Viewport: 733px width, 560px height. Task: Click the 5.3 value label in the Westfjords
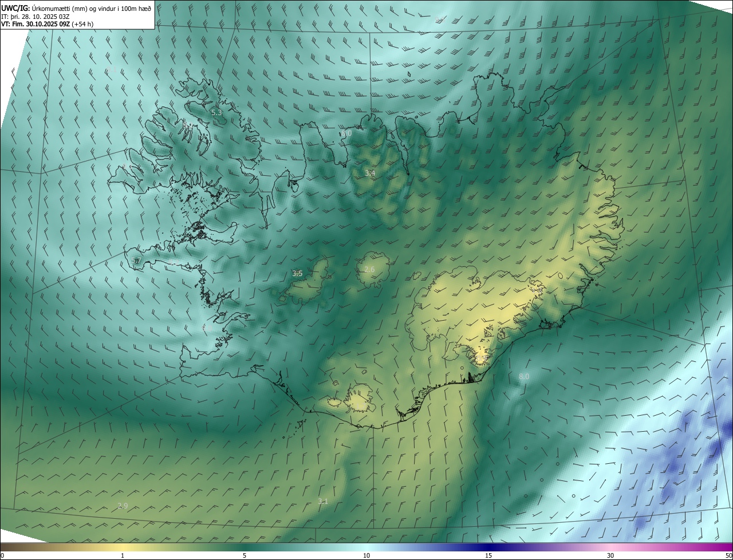(x=216, y=113)
